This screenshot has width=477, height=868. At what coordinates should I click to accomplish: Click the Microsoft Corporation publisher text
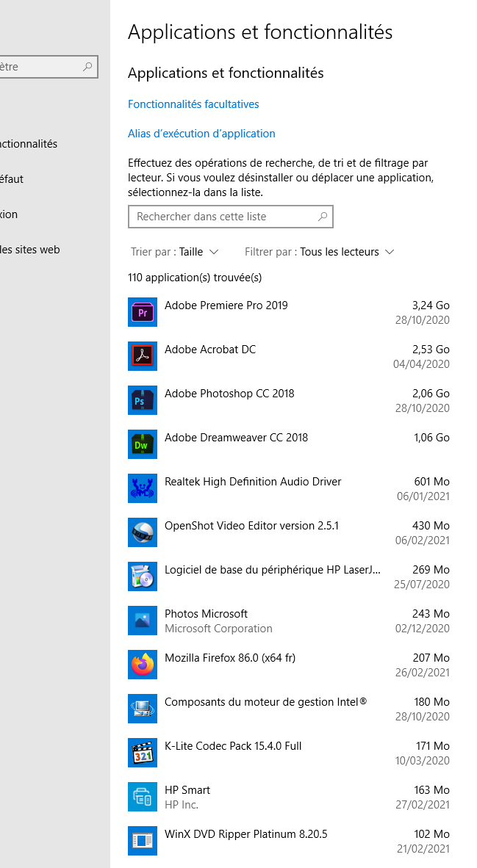218,629
